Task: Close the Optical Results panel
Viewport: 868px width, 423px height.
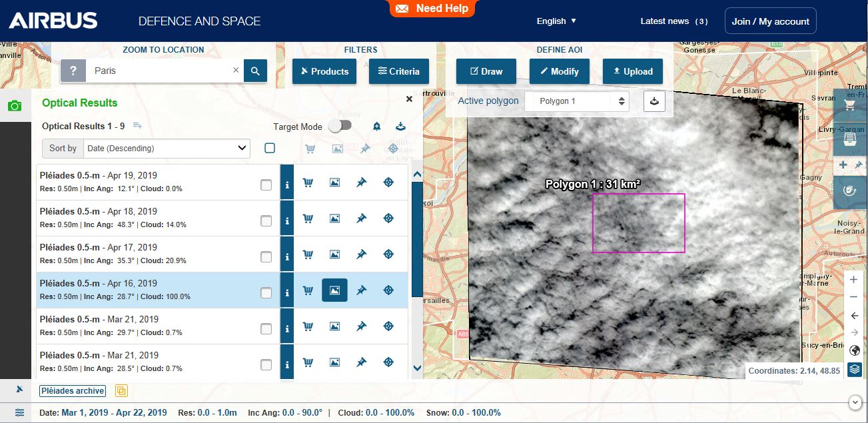Action: [409, 99]
